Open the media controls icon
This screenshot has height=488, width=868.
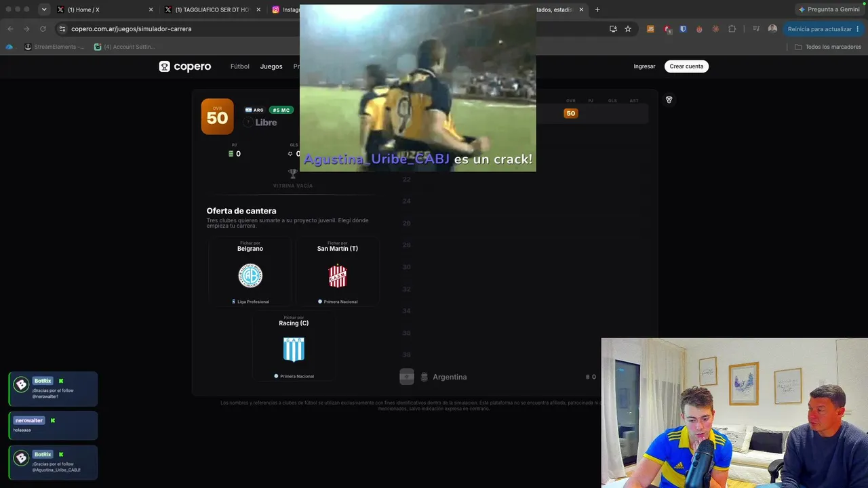(x=756, y=29)
